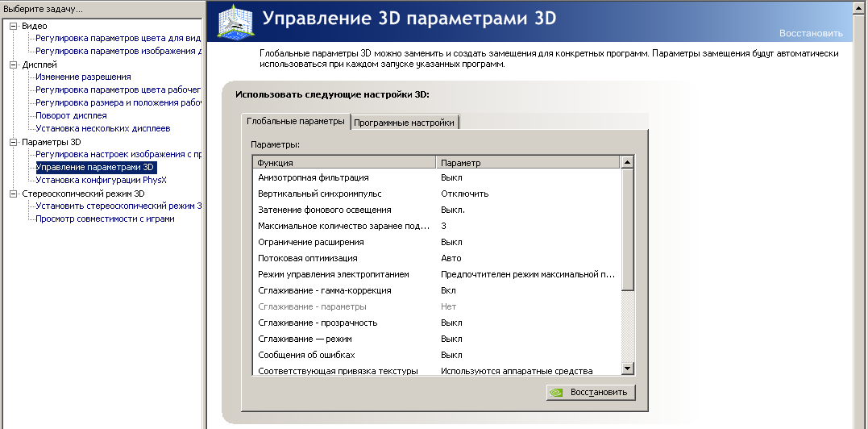Collapse the Стереоскопический режим 3D node
This screenshot has width=868, height=429.
[14, 194]
